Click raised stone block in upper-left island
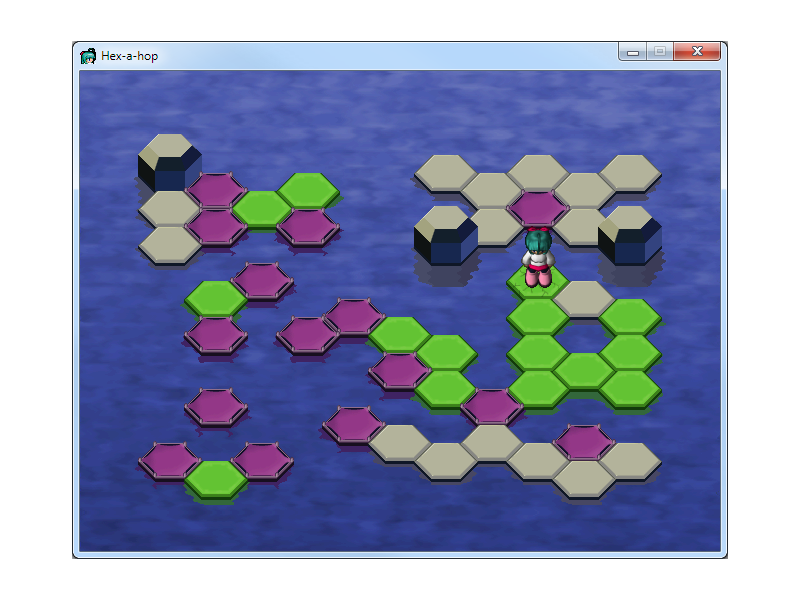The image size is (800, 600). coord(169,160)
